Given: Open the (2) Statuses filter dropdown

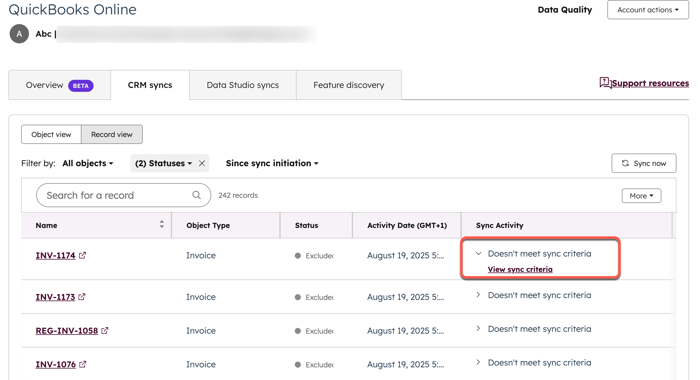Looking at the screenshot, I should coord(163,163).
